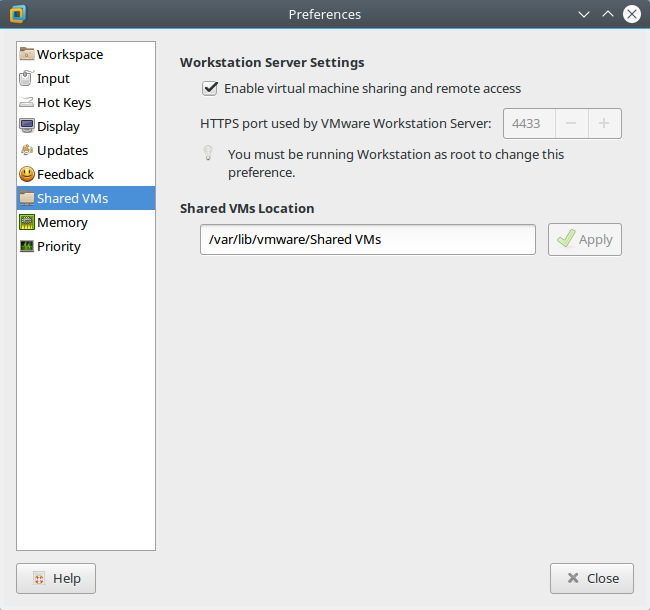
Task: Click the Memory chip icon
Action: tap(27, 222)
